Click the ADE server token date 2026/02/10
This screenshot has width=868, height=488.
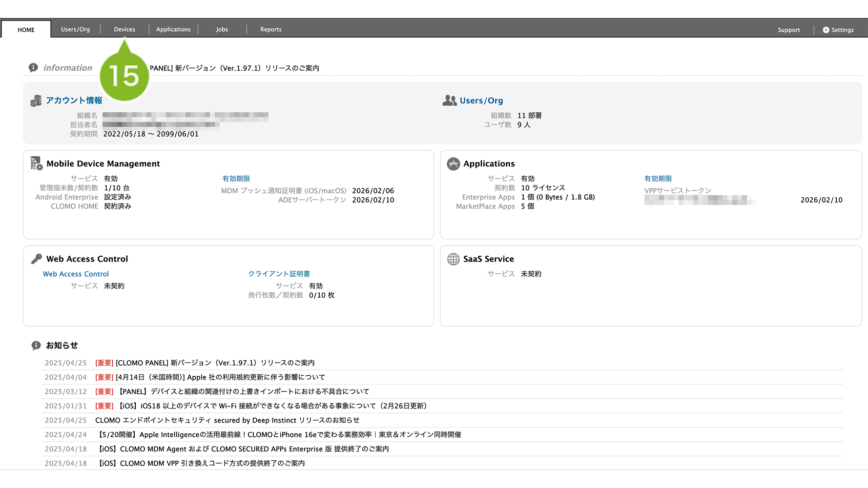[x=373, y=200]
